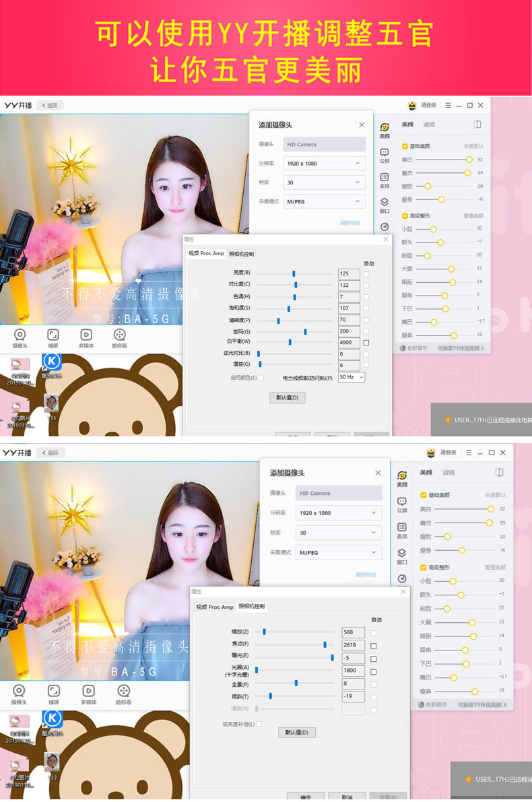
Task: Open the hamburger menu icon in lower YY title bar
Action: coord(469,453)
